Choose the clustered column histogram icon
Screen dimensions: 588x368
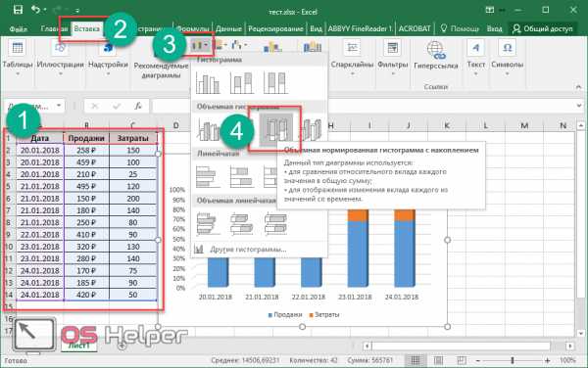tap(208, 83)
